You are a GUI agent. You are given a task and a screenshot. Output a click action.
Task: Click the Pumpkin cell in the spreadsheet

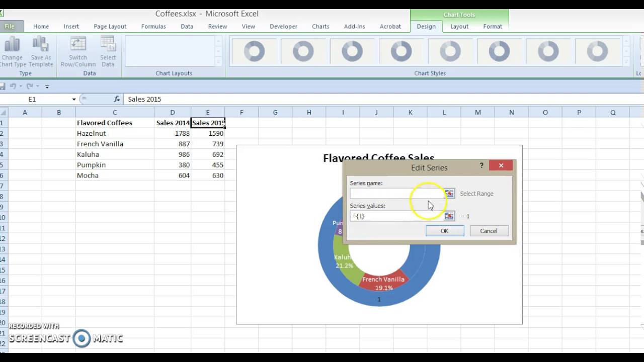click(x=115, y=165)
